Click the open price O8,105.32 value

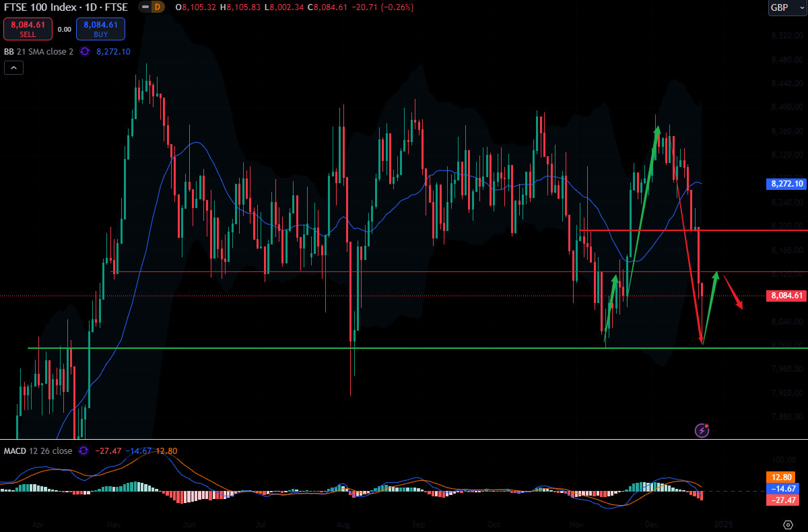(197, 7)
